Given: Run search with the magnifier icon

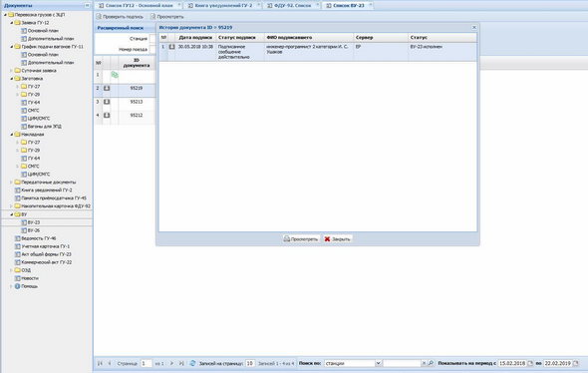Looking at the screenshot, I should pyautogui.click(x=431, y=363).
